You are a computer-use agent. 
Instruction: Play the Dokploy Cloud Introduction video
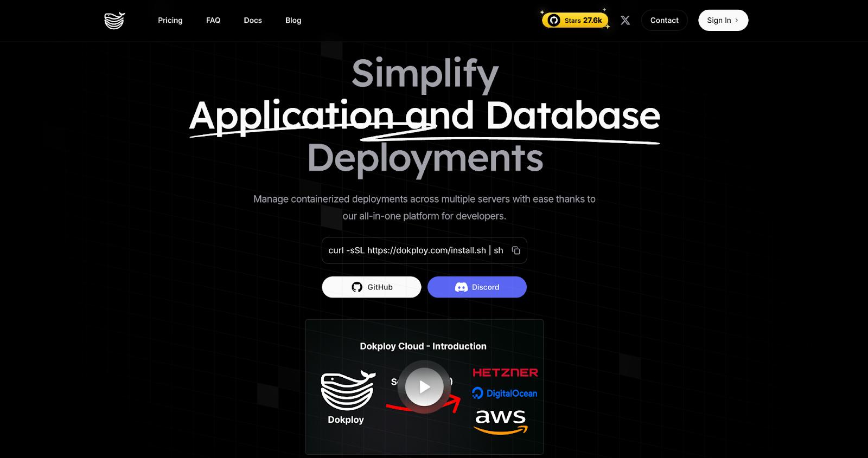[x=424, y=387]
